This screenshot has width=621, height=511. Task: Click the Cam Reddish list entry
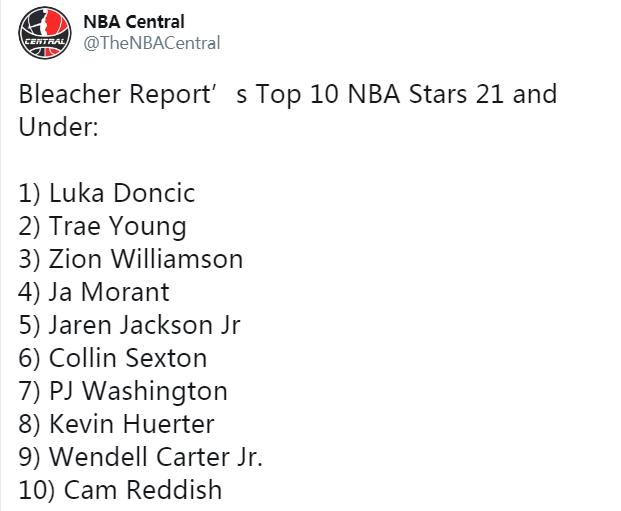pos(120,490)
